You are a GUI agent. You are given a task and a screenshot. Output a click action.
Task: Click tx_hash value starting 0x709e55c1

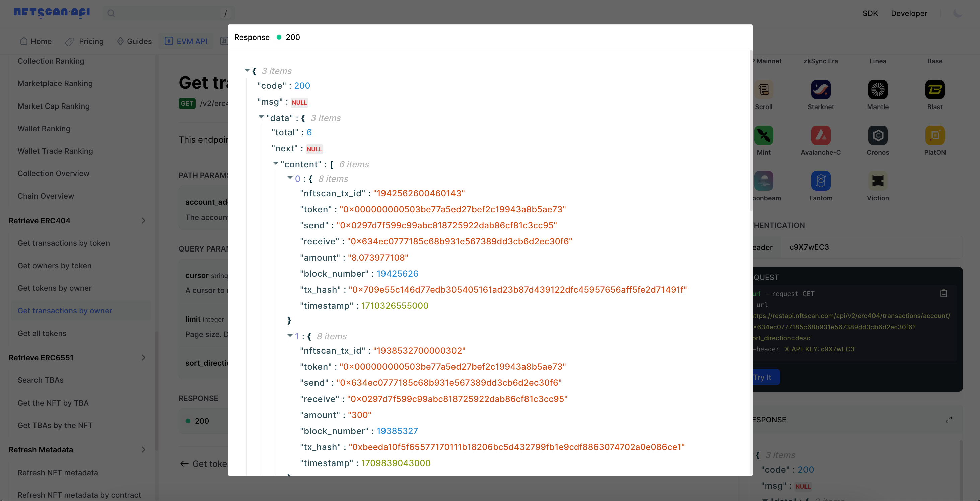[517, 289]
